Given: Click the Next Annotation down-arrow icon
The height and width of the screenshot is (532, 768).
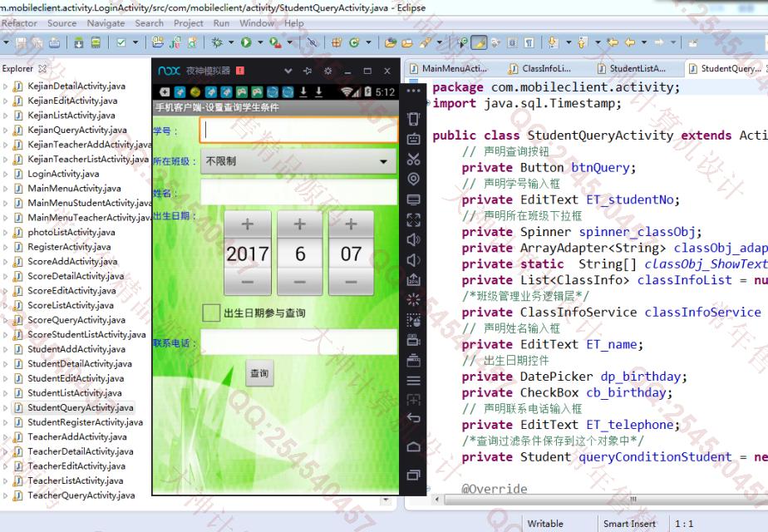Looking at the screenshot, I should pyautogui.click(x=554, y=43).
